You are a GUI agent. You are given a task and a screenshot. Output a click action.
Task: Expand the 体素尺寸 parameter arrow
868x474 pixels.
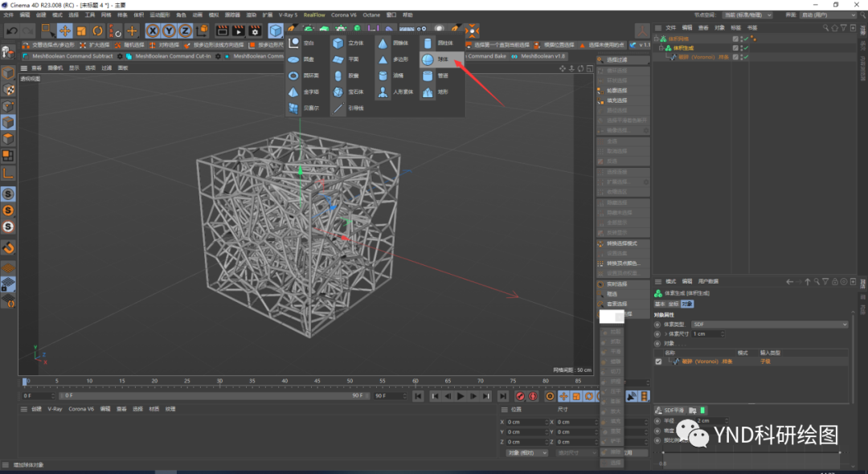(x=665, y=334)
